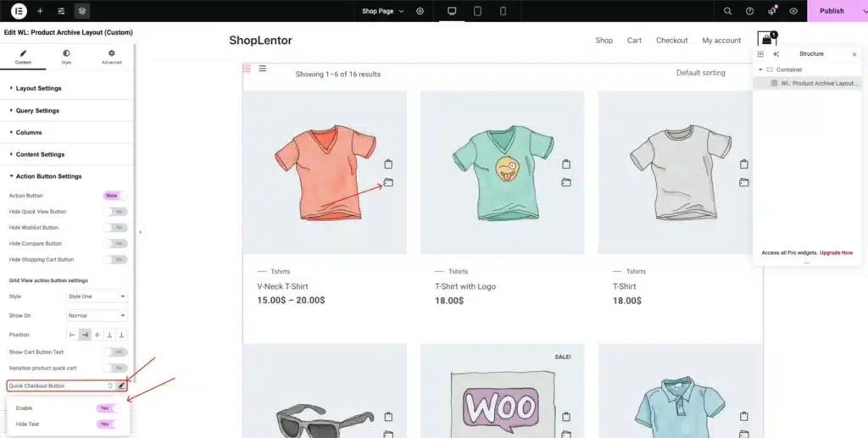
Task: Open Site Settings sliders icon
Action: [x=61, y=11]
